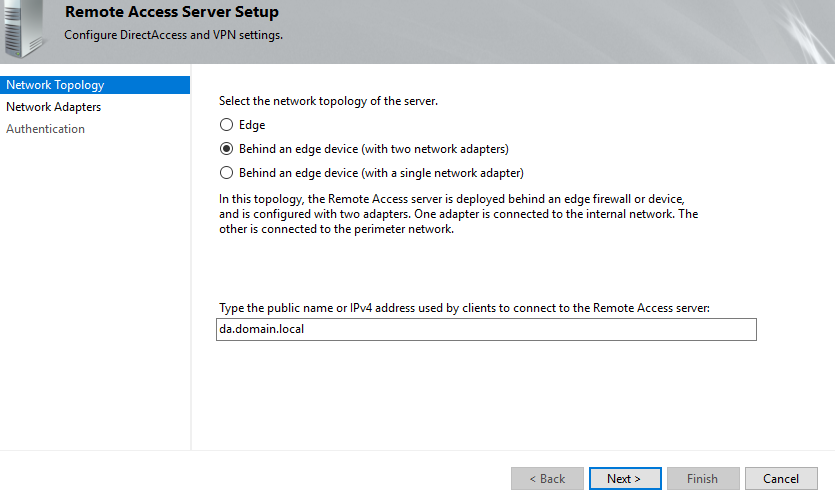835x495 pixels.
Task: Click the Next button
Action: (x=625, y=479)
